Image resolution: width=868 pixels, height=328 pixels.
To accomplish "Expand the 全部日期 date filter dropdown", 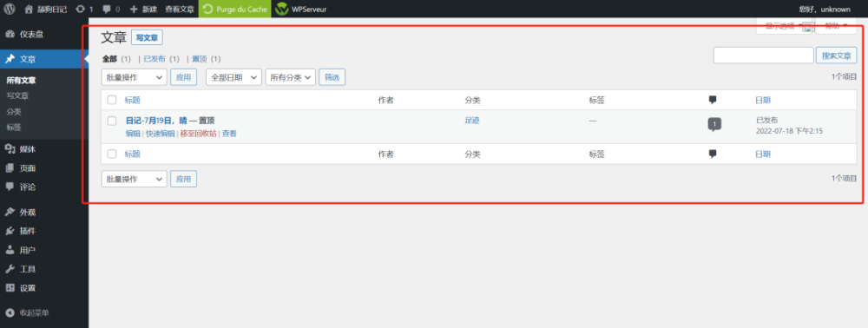I will (233, 77).
